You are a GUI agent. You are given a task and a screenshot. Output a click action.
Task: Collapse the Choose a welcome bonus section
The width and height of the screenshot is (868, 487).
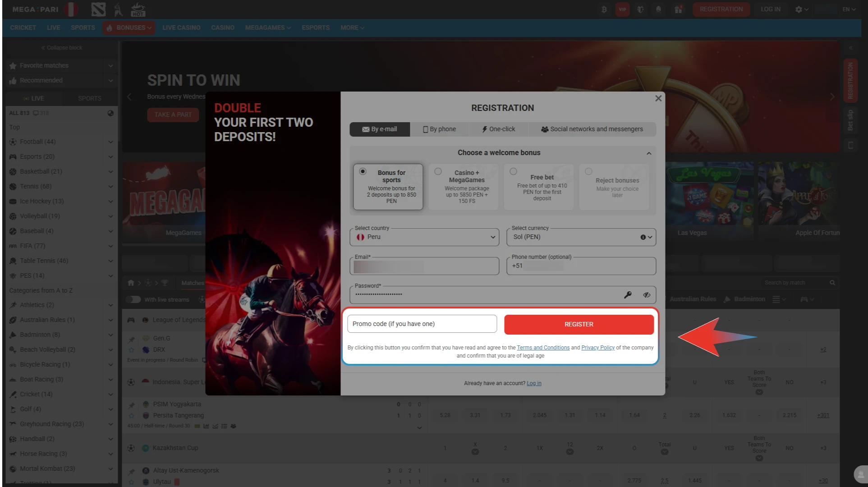[x=649, y=153]
